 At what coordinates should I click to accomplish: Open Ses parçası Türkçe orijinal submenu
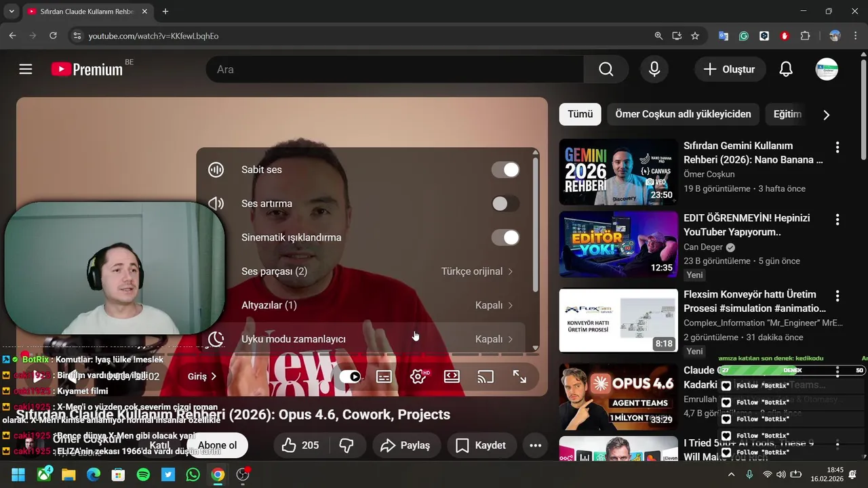[367, 271]
